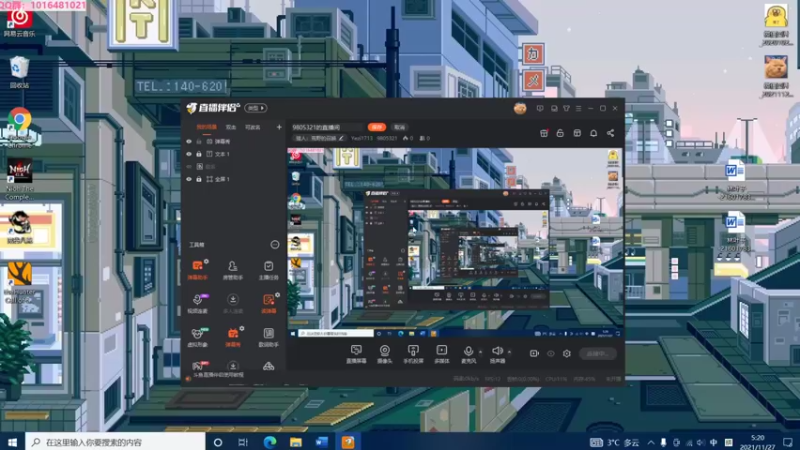The image size is (800, 450).
Task: Open the 房管助手 tool
Action: 233,270
